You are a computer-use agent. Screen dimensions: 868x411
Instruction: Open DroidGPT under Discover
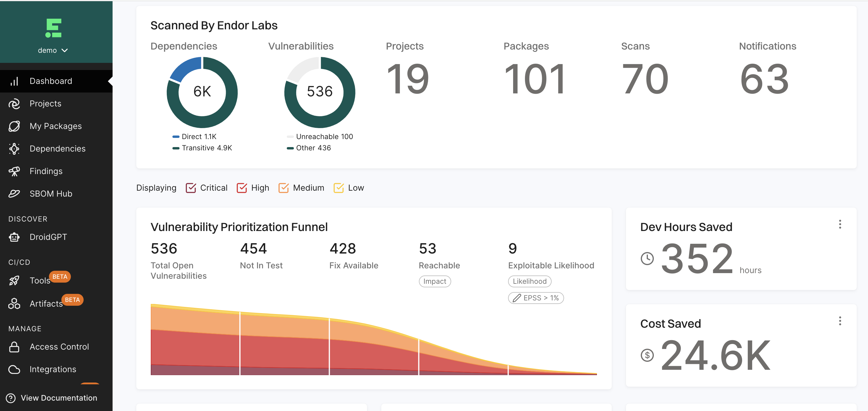tap(56, 237)
